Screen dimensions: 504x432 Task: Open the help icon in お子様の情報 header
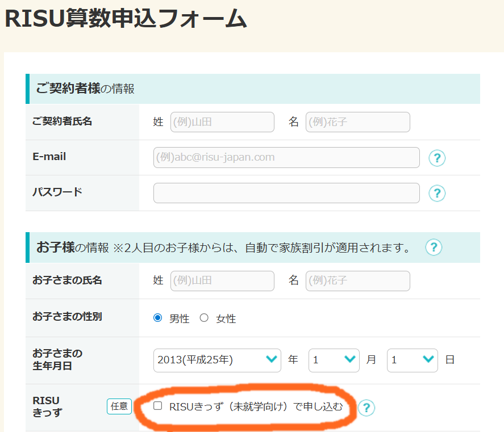point(434,248)
